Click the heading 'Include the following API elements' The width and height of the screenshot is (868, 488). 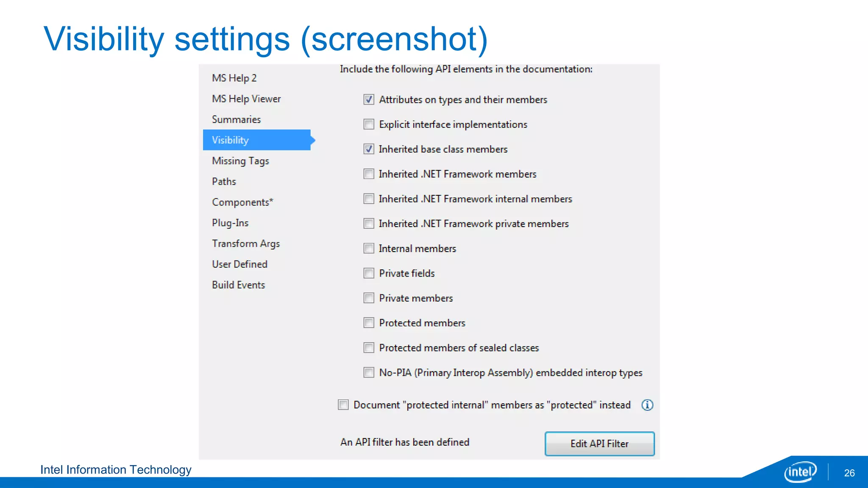(x=466, y=69)
